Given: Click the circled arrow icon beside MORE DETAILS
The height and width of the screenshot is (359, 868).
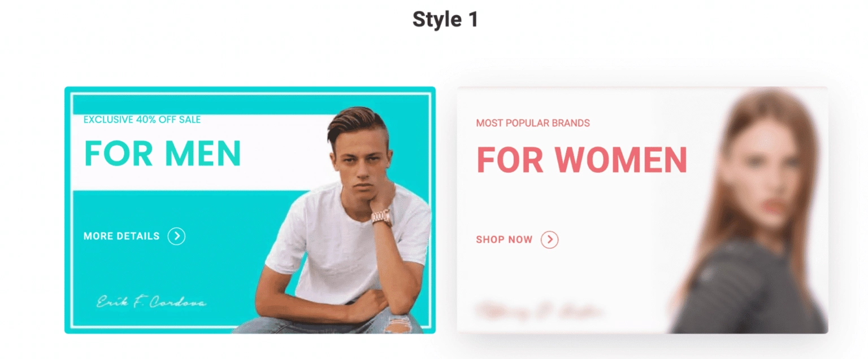Looking at the screenshot, I should pyautogui.click(x=176, y=236).
